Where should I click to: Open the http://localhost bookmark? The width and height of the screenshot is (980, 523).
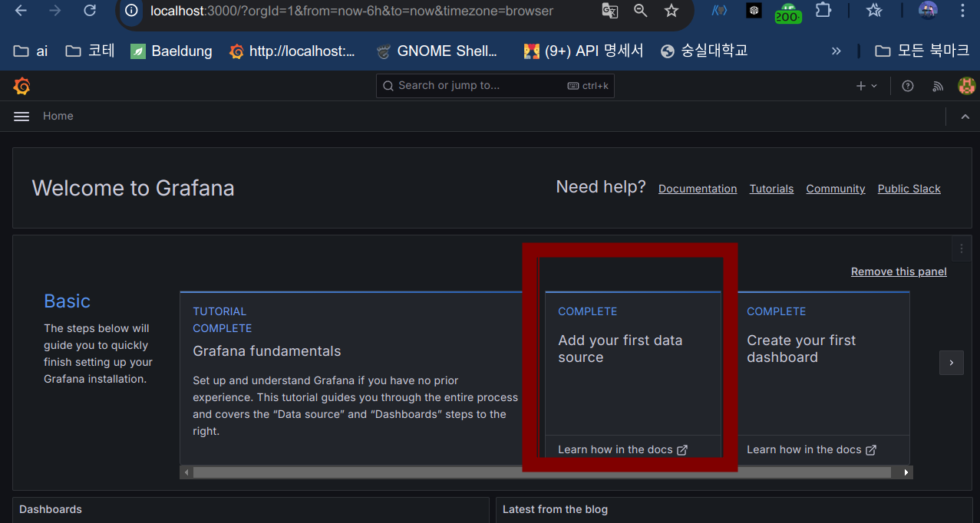(x=292, y=51)
